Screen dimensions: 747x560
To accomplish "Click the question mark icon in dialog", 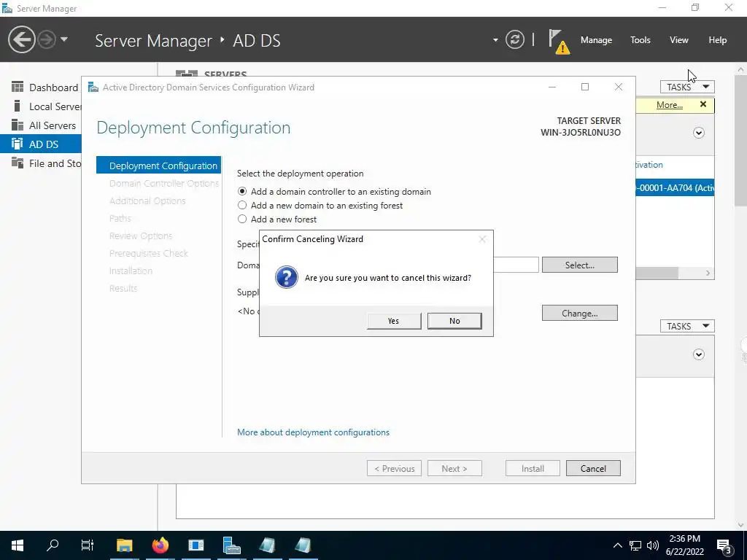I will (286, 277).
